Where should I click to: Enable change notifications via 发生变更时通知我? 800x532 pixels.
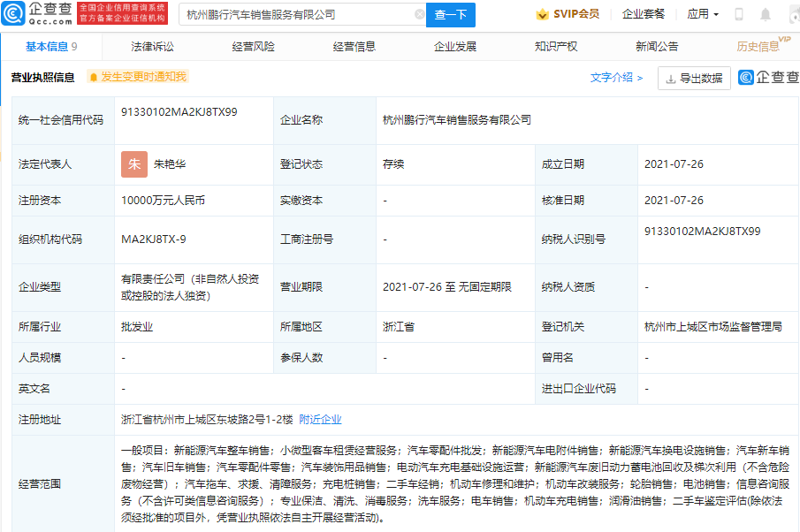tap(133, 78)
